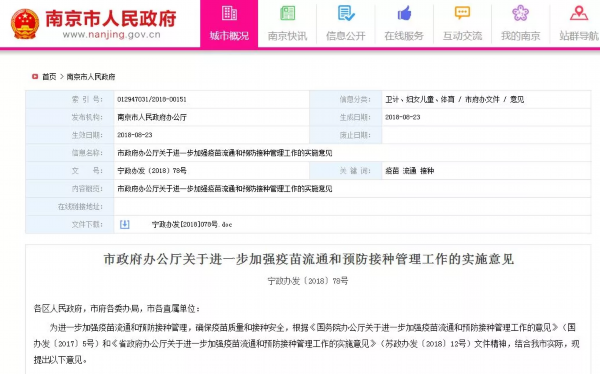Open the 城市概况 tab label

pos(229,36)
